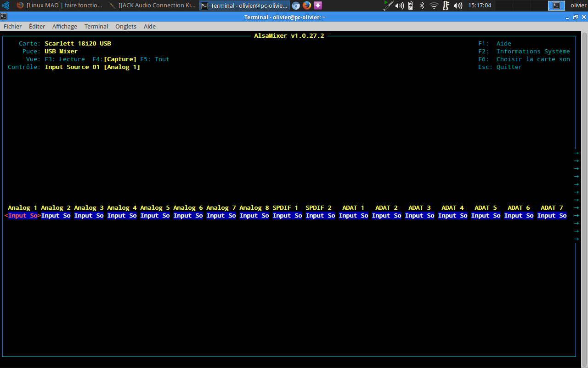Open the volume icon beside the clock
Image resolution: width=588 pixels, height=368 pixels.
pos(458,6)
